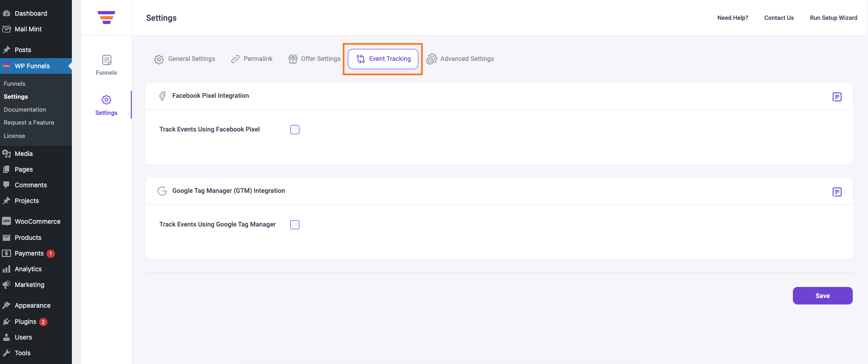This screenshot has height=364, width=868.
Task: Click the Dashboard gauge icon
Action: click(6, 13)
